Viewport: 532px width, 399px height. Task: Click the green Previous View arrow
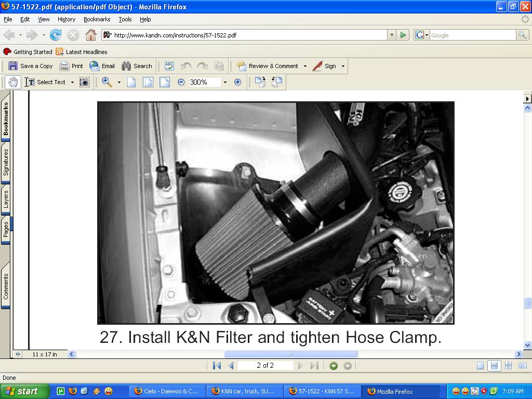point(334,366)
